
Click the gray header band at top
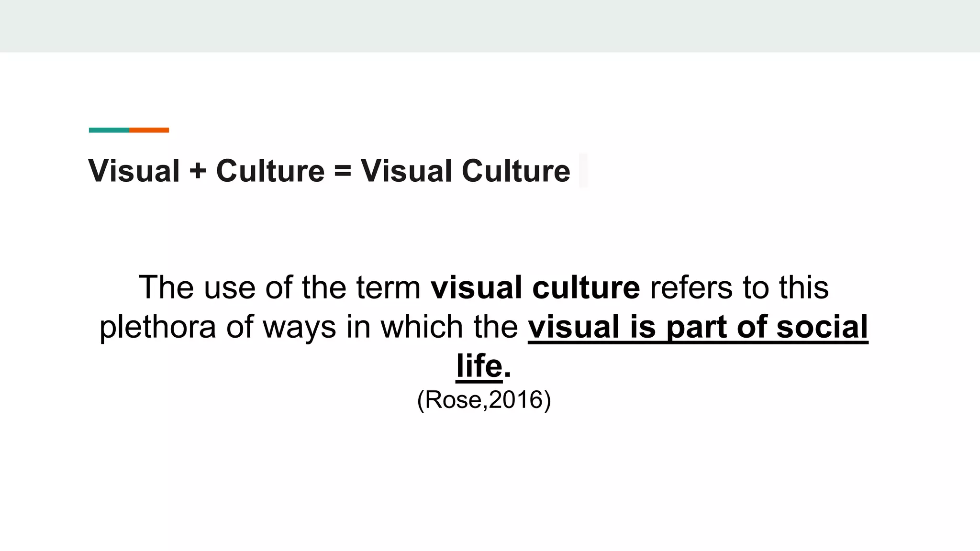point(490,26)
